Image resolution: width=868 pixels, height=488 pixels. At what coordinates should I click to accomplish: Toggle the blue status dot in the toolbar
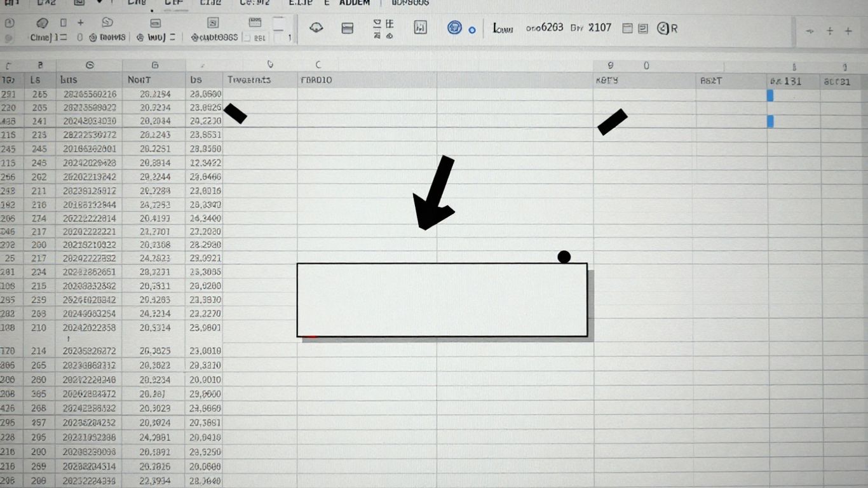coord(471,29)
